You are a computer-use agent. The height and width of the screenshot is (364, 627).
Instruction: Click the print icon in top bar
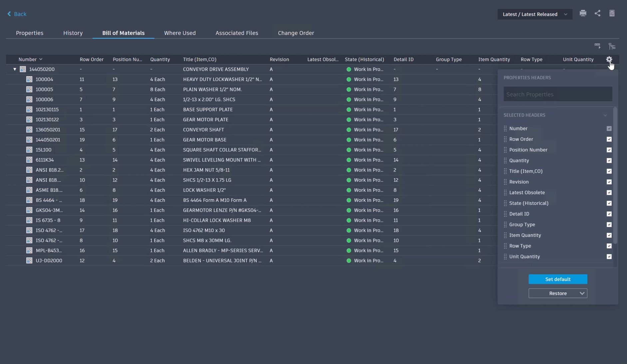583,13
